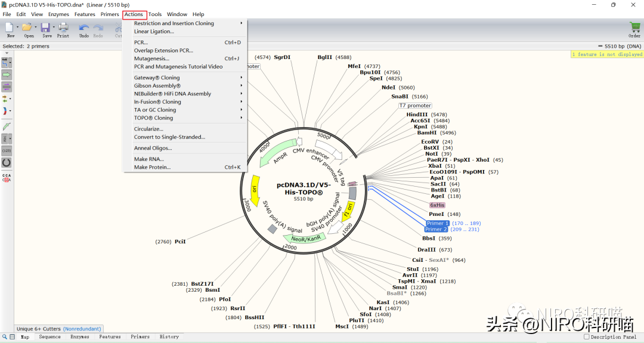644x343 pixels.
Task: Select Make Protein from Actions menu
Action: pyautogui.click(x=152, y=168)
